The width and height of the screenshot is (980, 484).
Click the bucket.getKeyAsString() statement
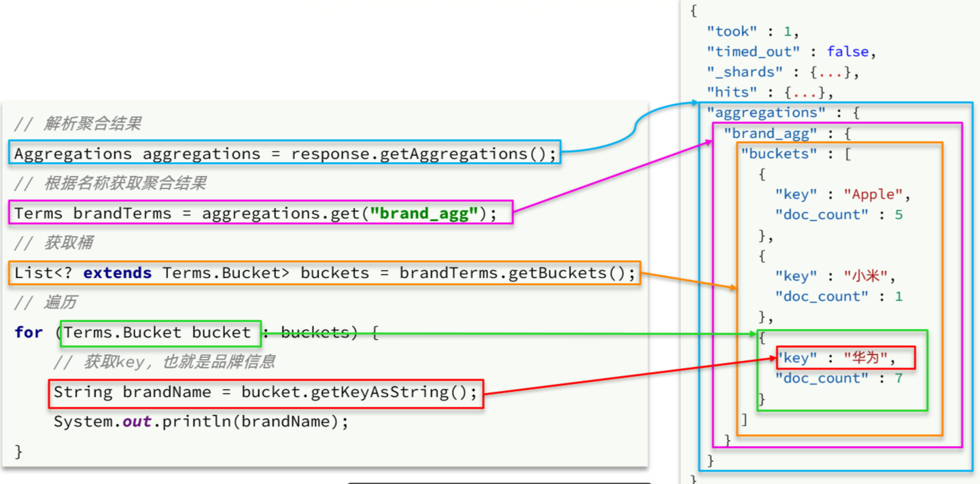266,392
